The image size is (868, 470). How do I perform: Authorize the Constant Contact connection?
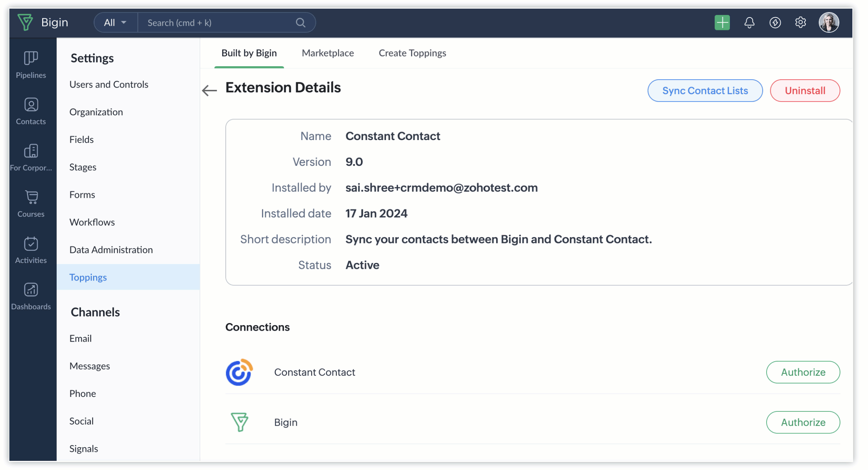(803, 372)
